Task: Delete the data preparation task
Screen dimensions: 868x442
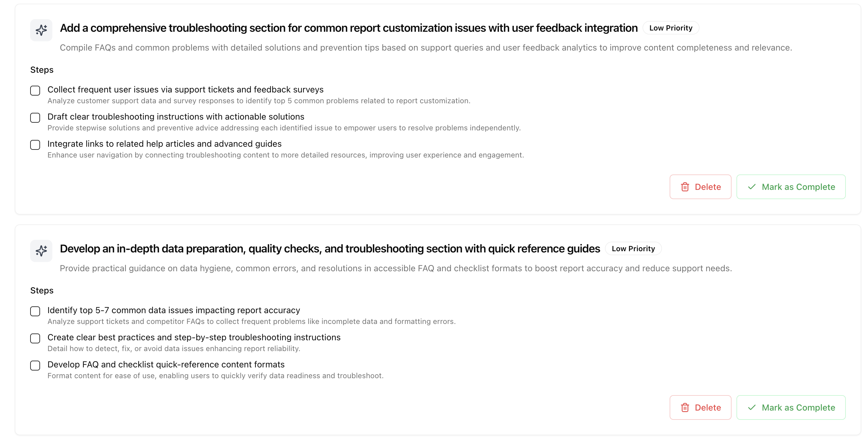Action: (x=700, y=407)
